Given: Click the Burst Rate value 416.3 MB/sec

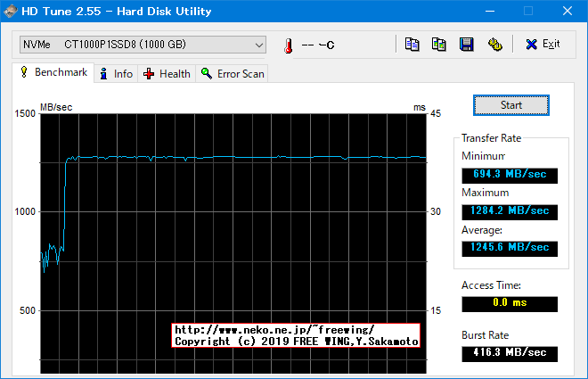Looking at the screenshot, I should (510, 353).
